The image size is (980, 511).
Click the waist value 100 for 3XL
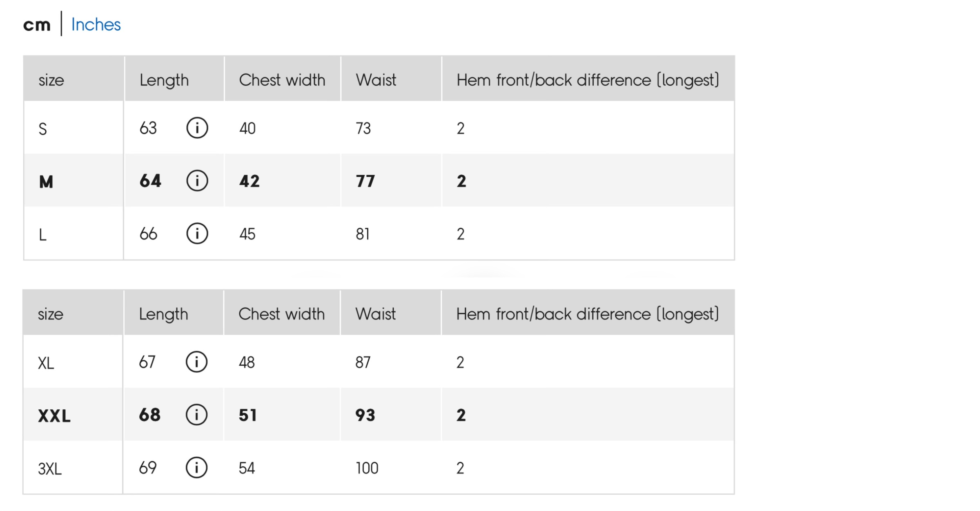click(367, 468)
